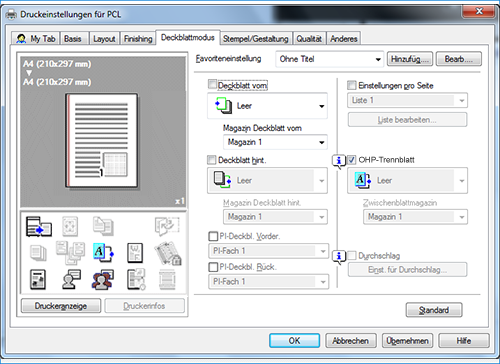Click the back cover icon in the Deckblatt hint. dropdown
This screenshot has width=500, height=364.
coord(222,180)
